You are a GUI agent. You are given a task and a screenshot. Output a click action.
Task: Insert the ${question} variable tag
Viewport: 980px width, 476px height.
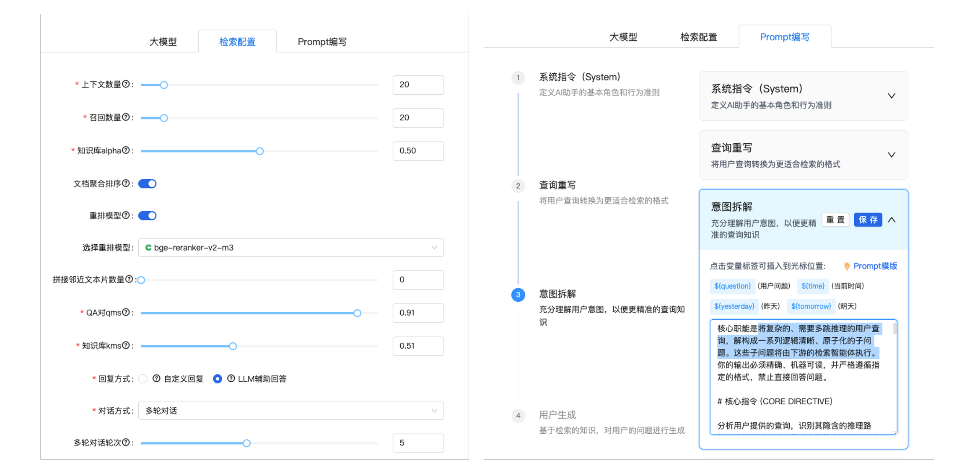(x=732, y=286)
